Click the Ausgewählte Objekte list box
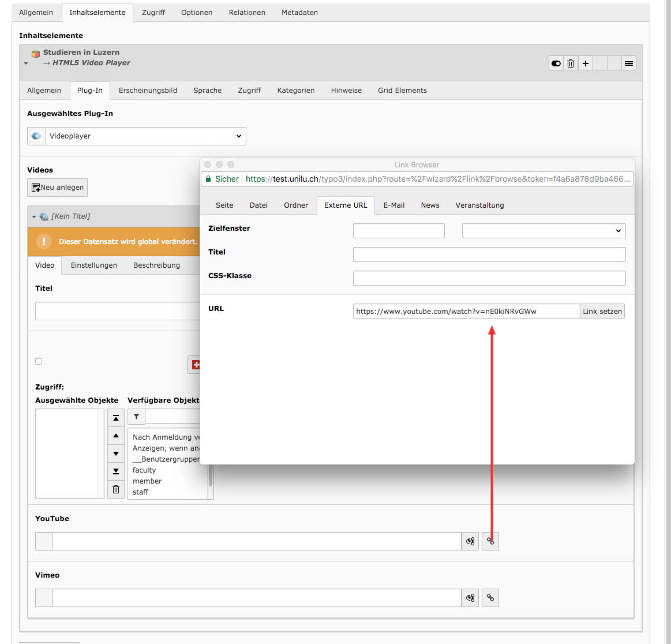 pos(69,454)
